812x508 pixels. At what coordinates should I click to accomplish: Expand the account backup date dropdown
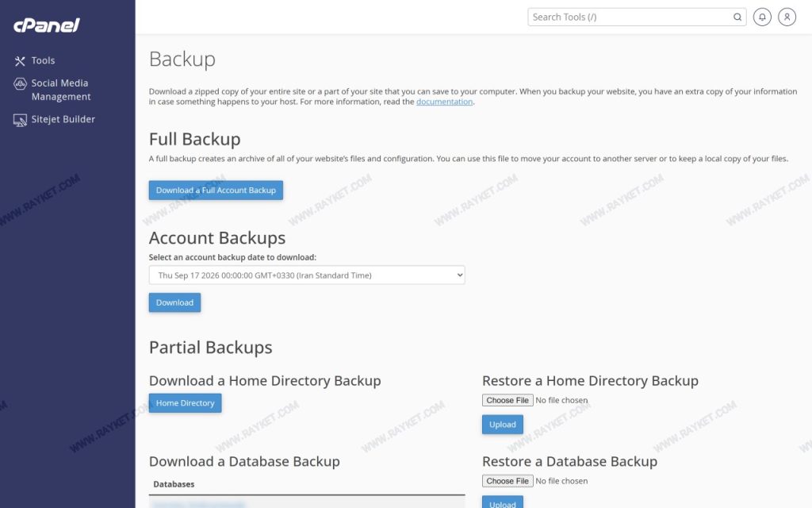tap(307, 275)
